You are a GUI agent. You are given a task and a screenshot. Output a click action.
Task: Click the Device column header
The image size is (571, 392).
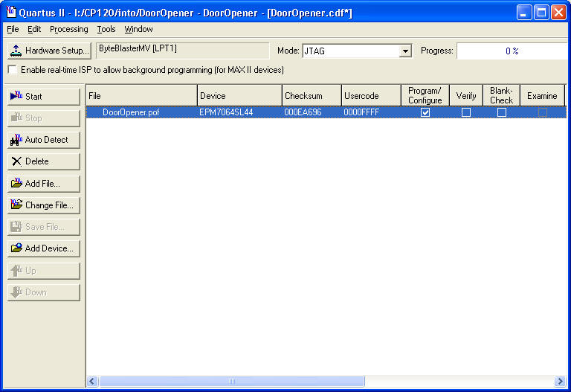click(x=239, y=95)
